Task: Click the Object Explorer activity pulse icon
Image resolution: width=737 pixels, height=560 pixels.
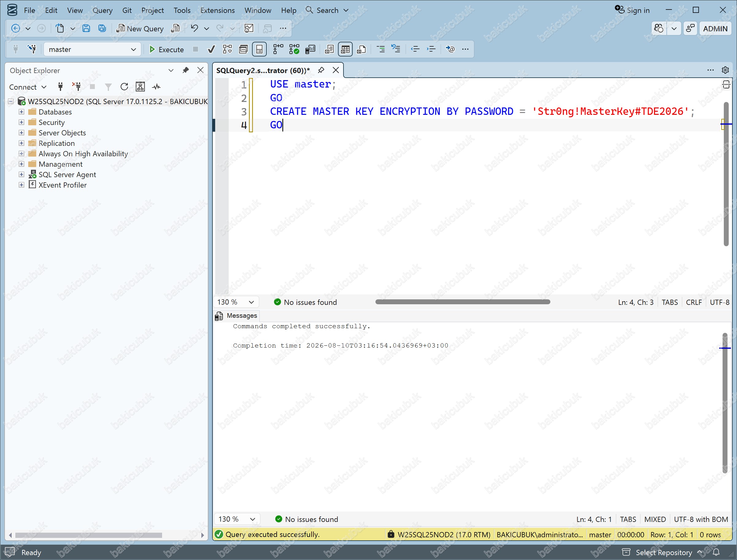Action: [x=156, y=87]
